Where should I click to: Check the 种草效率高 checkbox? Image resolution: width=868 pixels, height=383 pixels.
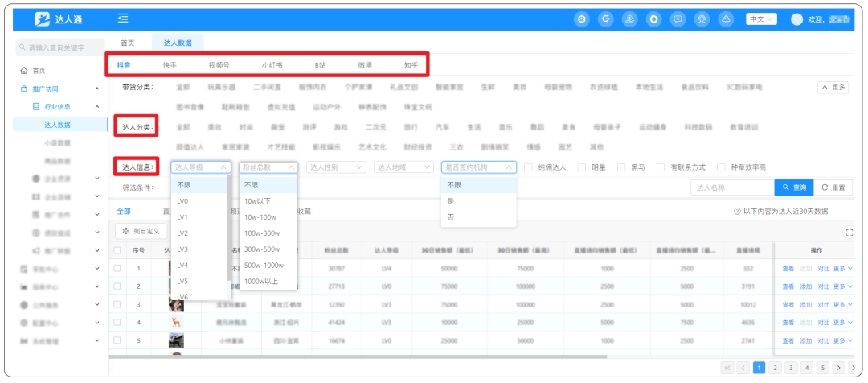(721, 167)
